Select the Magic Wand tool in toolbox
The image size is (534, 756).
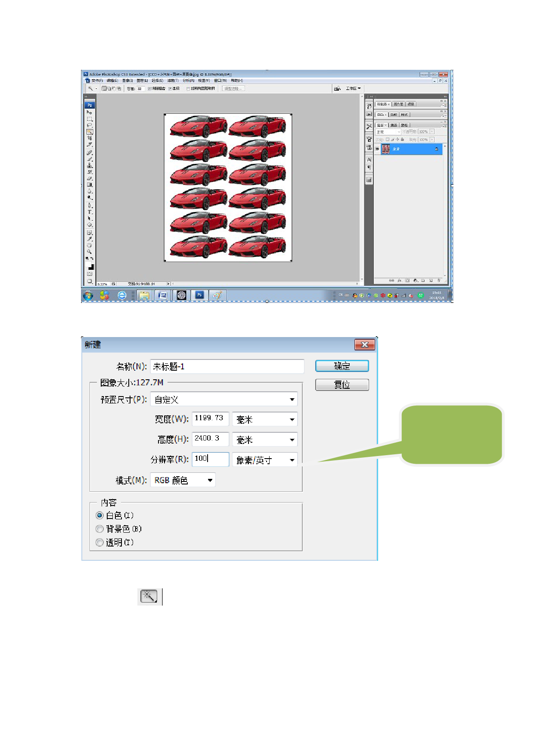coord(90,132)
